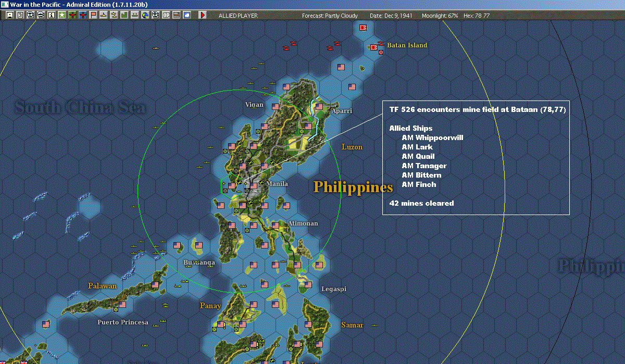Click the Date: Dec 9, 1941 status
Screen dimensions: 625x364
(391, 16)
